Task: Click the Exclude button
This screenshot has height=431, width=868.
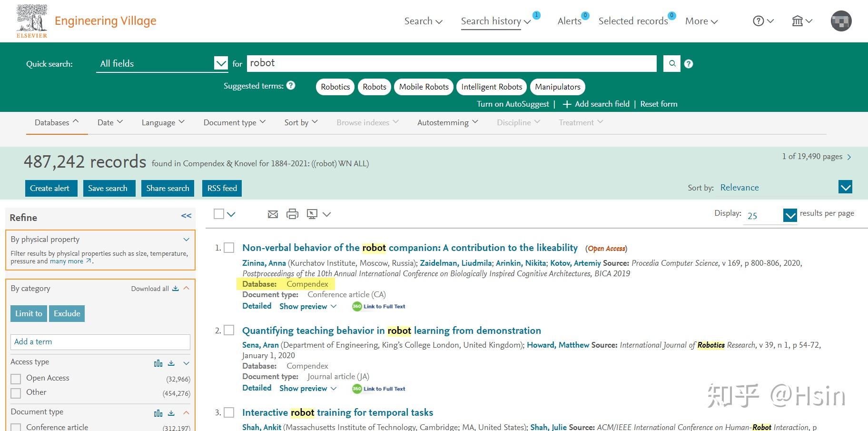Action: click(x=67, y=313)
